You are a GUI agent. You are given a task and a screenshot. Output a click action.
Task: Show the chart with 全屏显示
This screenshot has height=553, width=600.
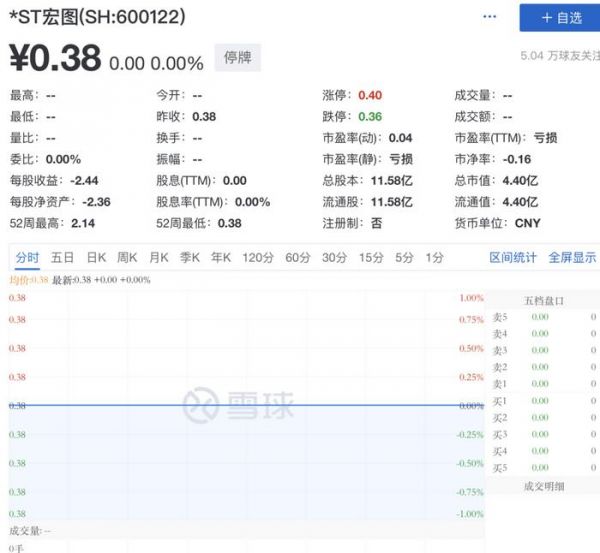[x=572, y=258]
